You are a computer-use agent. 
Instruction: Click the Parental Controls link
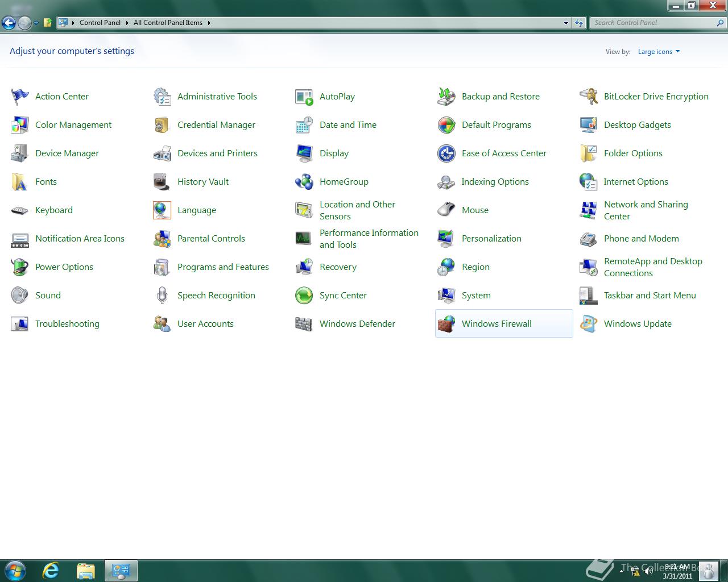[x=211, y=239]
